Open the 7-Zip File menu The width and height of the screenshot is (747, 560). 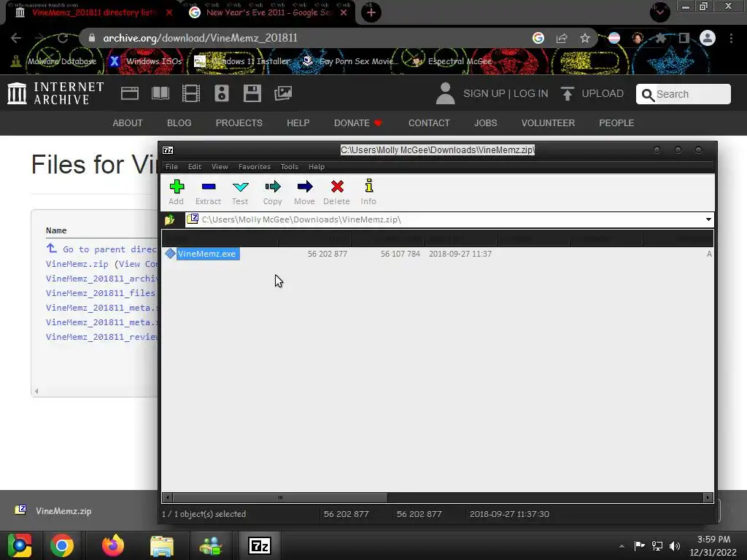tap(171, 167)
